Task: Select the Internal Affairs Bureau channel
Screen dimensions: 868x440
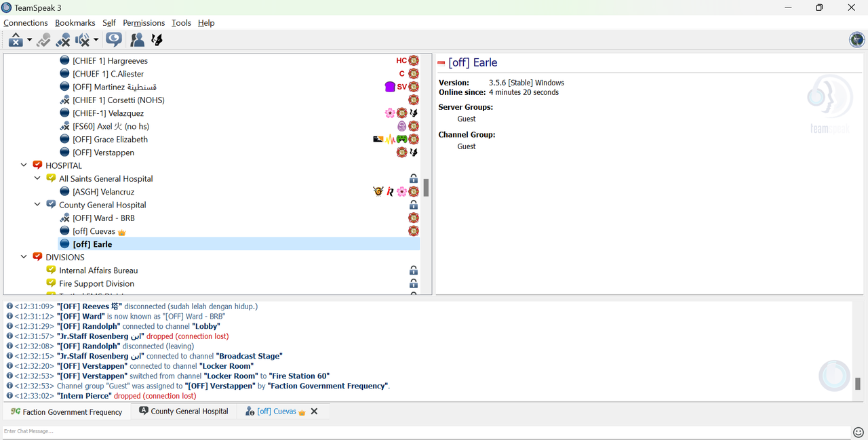Action: 98,271
